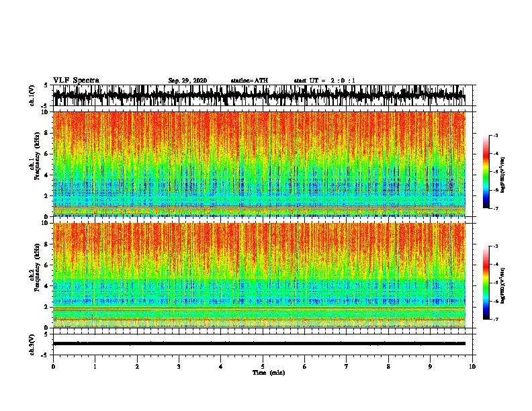
Task: Click the ch.1 "Frequency (kHz)" axis label
Action: 37,156
